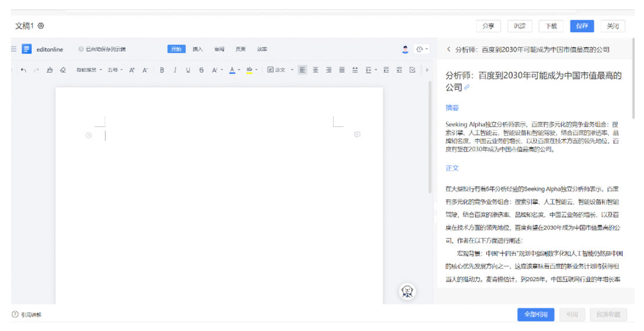
Task: Apply strikethrough formatting
Action: [x=201, y=70]
